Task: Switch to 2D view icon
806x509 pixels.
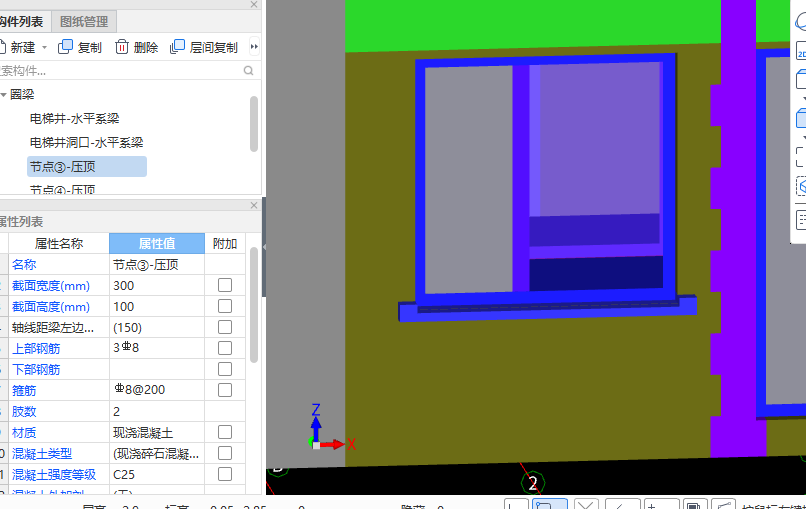Action: pyautogui.click(x=801, y=51)
